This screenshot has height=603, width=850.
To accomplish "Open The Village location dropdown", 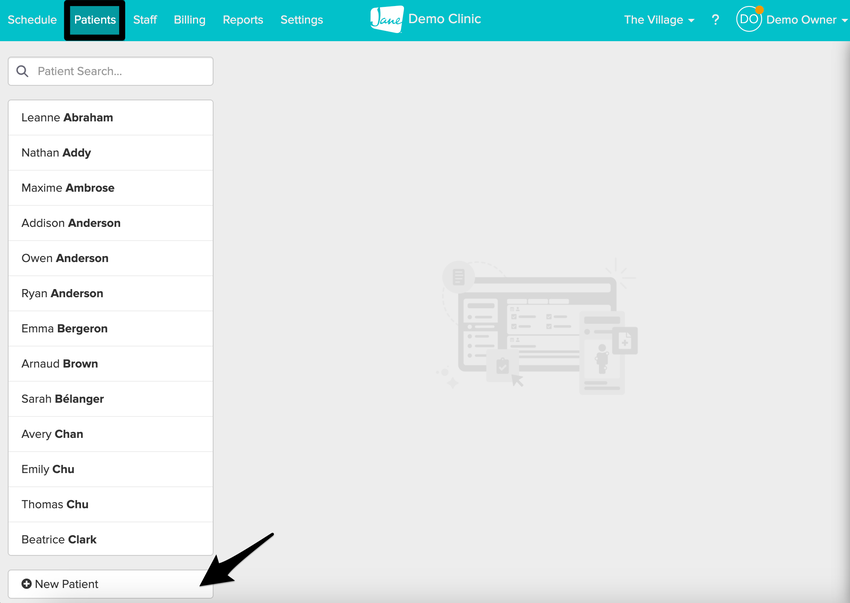I will [659, 20].
